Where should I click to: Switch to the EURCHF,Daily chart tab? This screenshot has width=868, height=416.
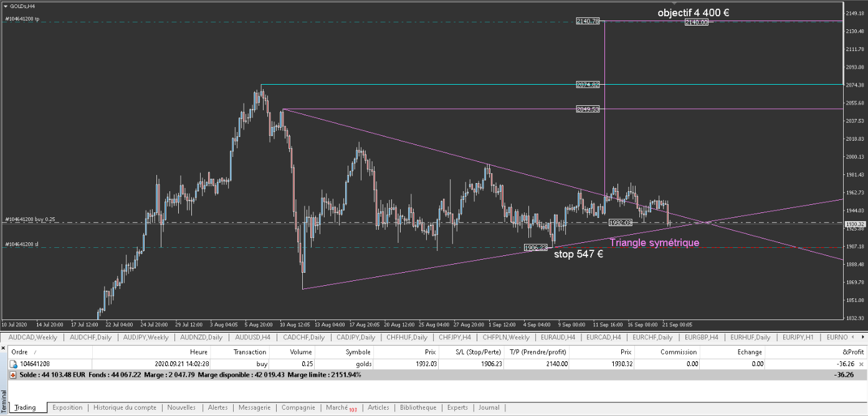[652, 337]
